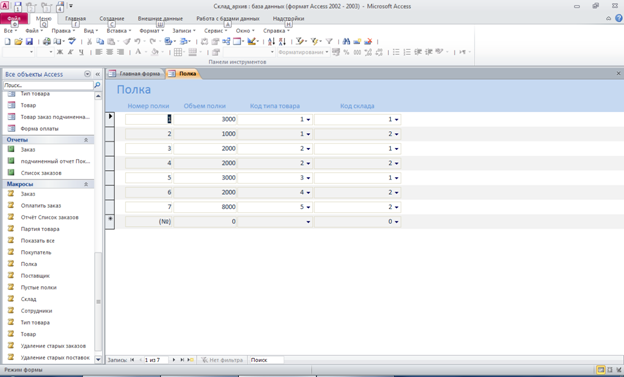Screen dimensions: 624x377
Task: Open the Файл ribbon tab
Action: point(14,19)
